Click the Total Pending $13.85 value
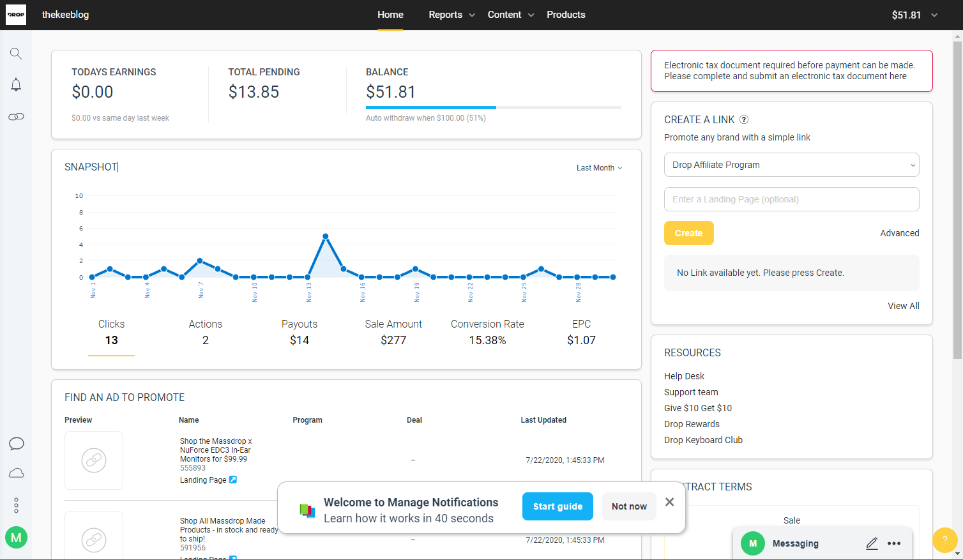963x560 pixels. [254, 92]
